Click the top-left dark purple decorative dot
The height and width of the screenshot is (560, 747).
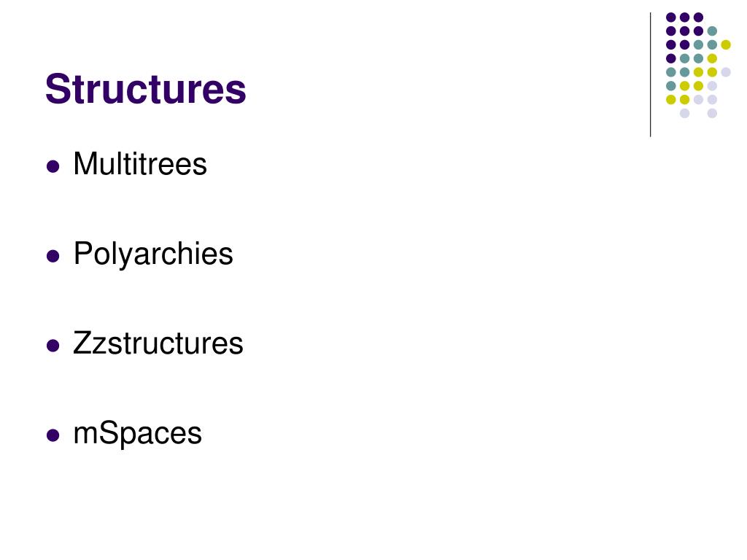[x=670, y=17]
